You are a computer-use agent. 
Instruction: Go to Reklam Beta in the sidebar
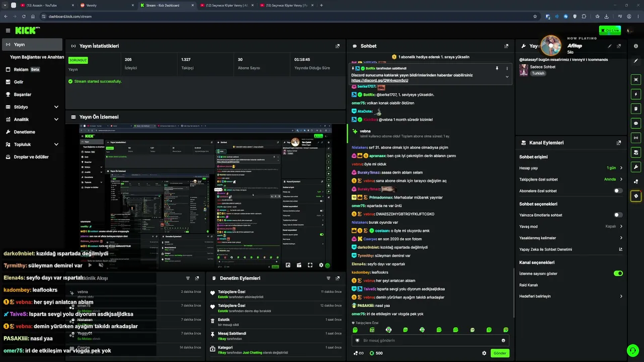31,69
